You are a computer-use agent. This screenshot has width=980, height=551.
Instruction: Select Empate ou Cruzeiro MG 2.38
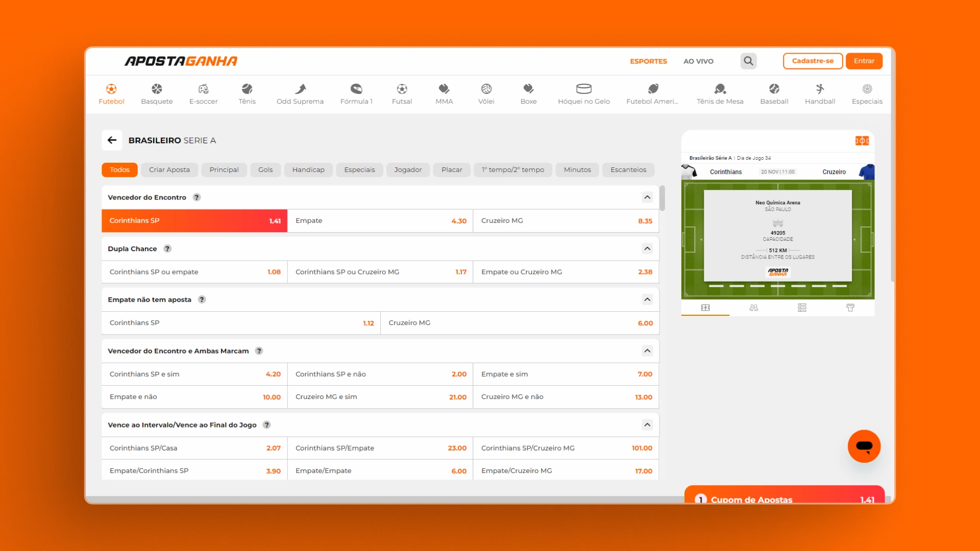(x=566, y=272)
